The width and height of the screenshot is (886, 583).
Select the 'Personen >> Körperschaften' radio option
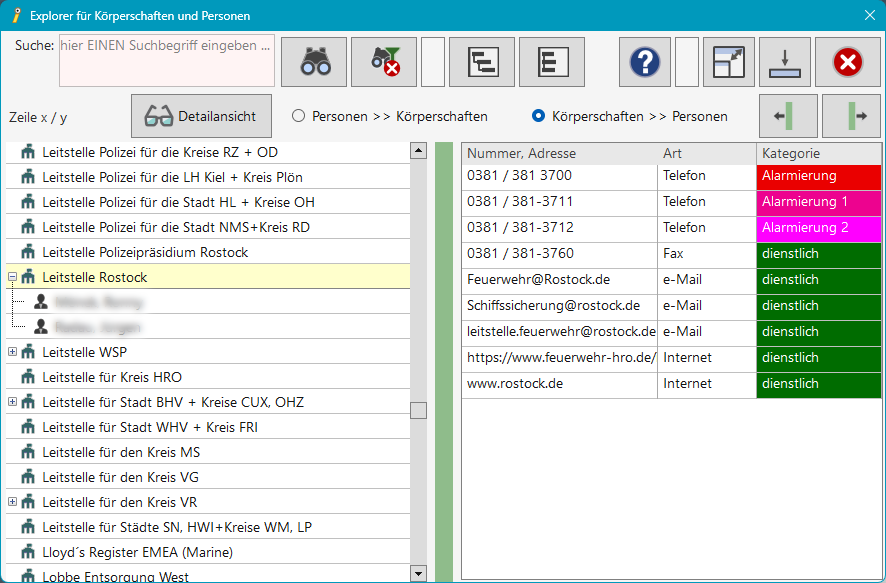click(x=298, y=116)
